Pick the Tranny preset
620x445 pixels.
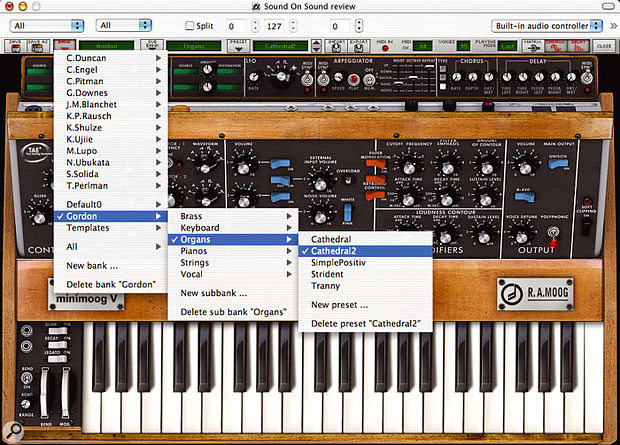(365, 286)
